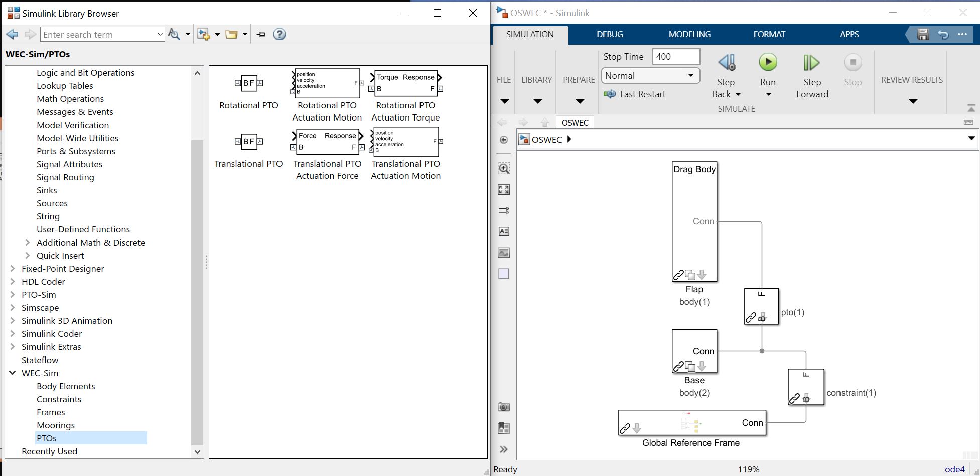Viewport: 980px width, 476px height.
Task: Expand the HDL Coder library node
Action: [13, 282]
